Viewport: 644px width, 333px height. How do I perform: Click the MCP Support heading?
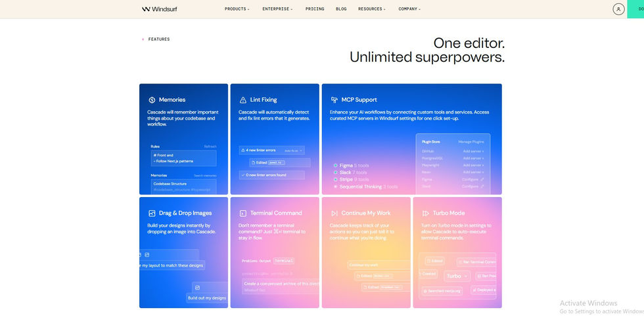(x=359, y=100)
